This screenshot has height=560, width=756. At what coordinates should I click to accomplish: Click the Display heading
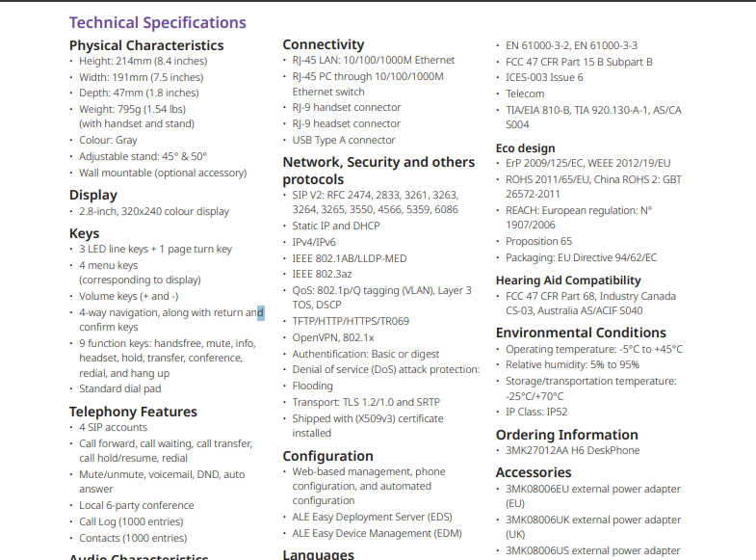click(93, 195)
